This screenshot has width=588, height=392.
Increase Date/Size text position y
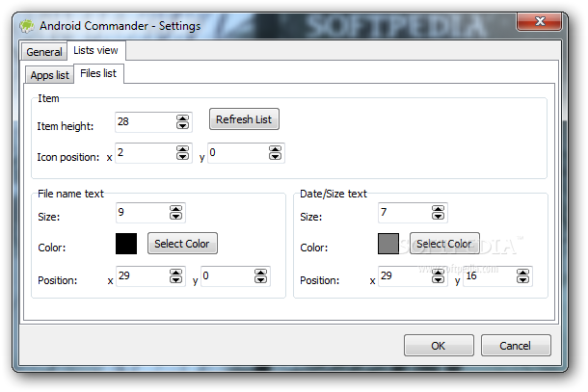tap(523, 273)
